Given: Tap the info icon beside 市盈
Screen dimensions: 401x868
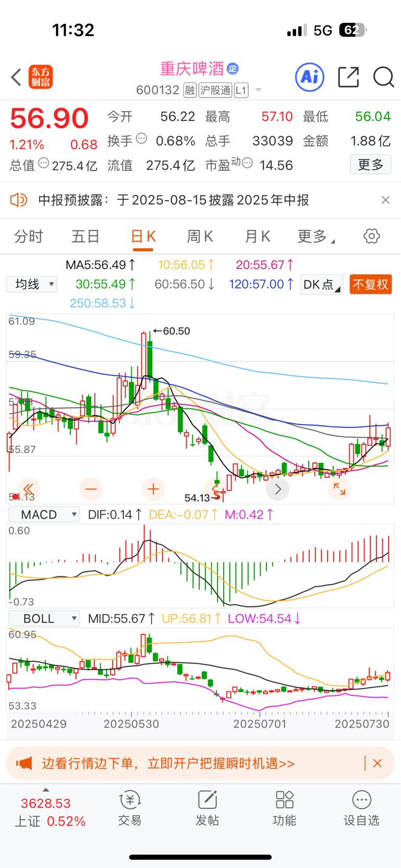Looking at the screenshot, I should (248, 164).
